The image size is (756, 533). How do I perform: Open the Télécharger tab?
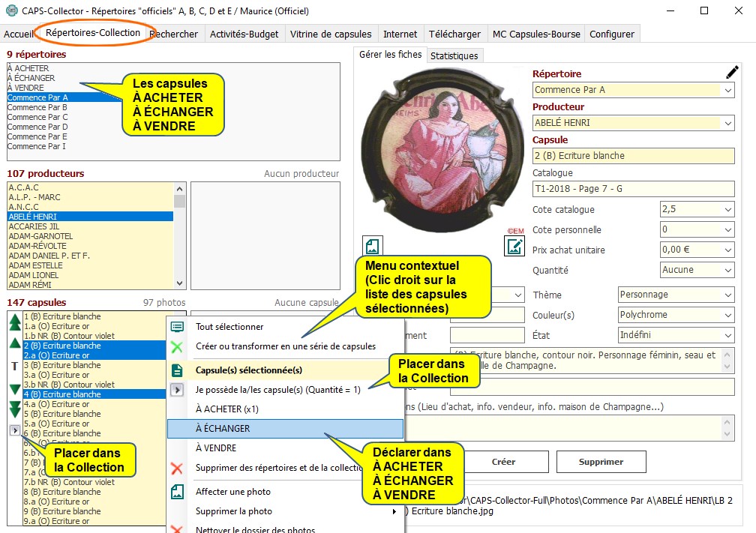click(454, 34)
